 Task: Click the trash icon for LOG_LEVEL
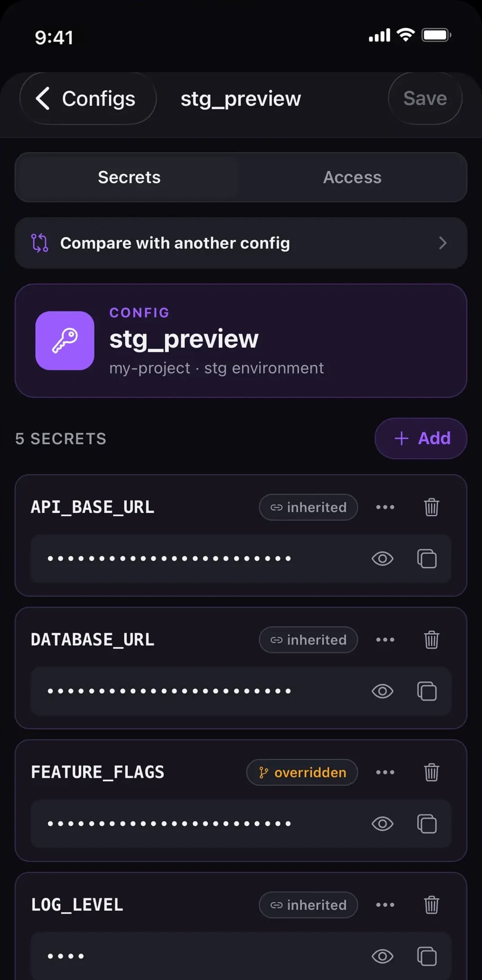pos(431,905)
